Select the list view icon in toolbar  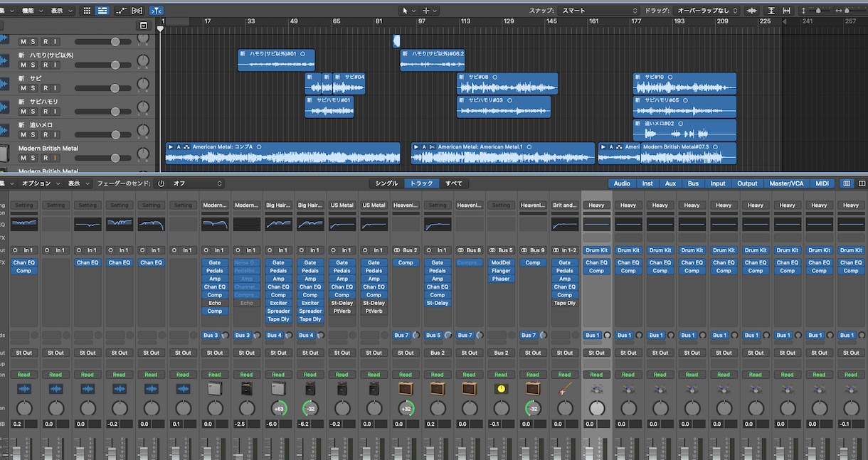102,11
